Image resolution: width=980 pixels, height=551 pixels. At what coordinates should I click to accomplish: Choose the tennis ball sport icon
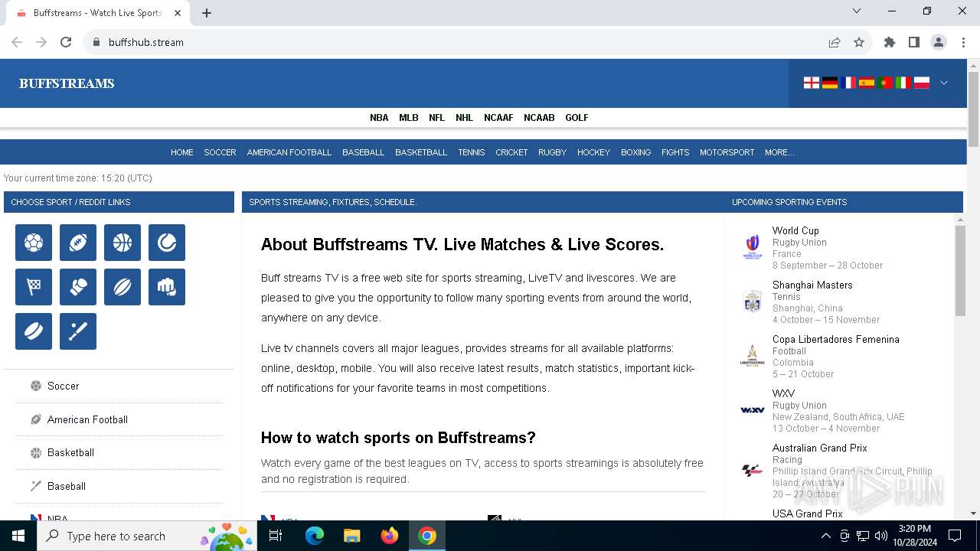(167, 243)
